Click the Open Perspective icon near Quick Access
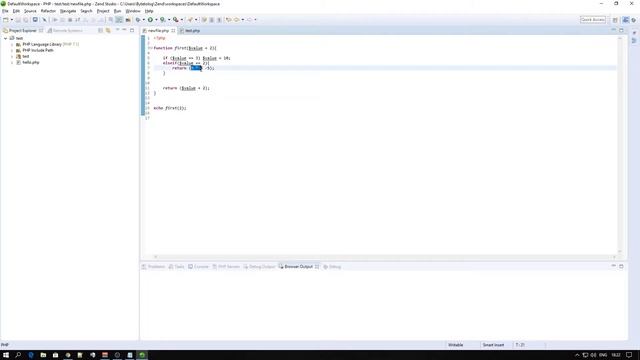This screenshot has height=360, width=640. (x=615, y=20)
